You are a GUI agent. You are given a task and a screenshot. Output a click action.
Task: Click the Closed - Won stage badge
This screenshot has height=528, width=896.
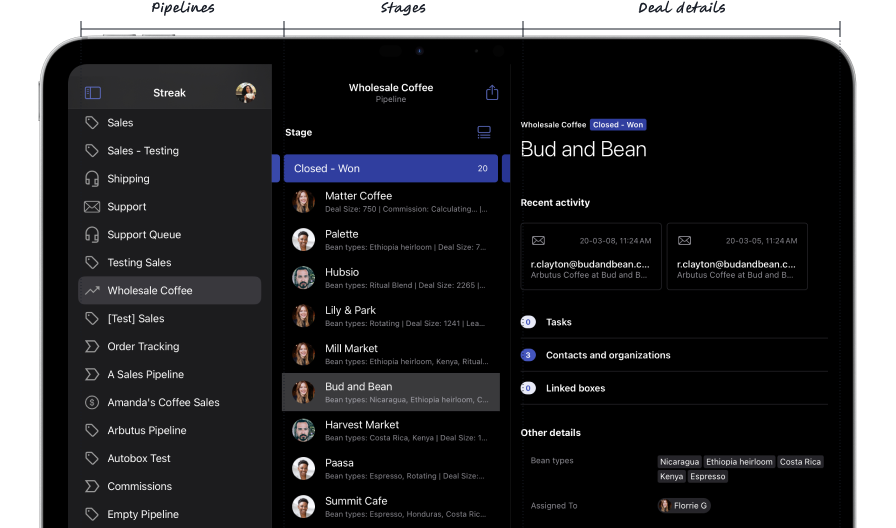[x=618, y=125]
